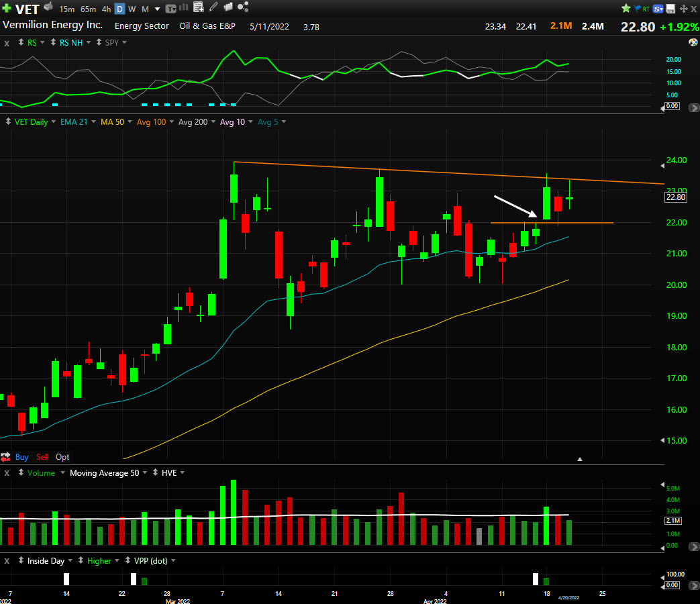The height and width of the screenshot is (604, 700).
Task: Click the green plus add-indicator icon
Action: click(7, 8)
